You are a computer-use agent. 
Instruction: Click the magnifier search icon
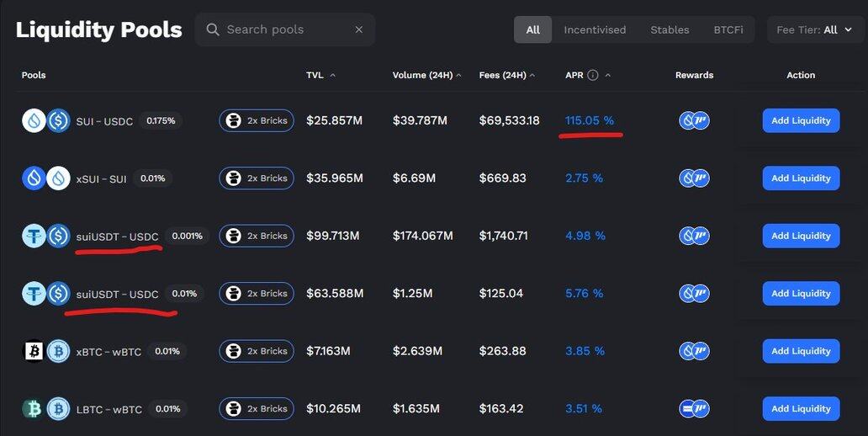[213, 29]
